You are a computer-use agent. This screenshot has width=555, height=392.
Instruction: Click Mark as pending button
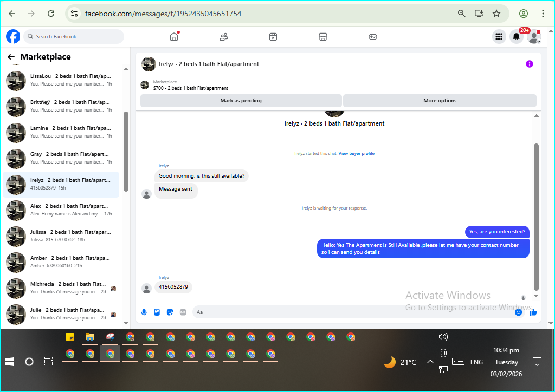pos(241,100)
